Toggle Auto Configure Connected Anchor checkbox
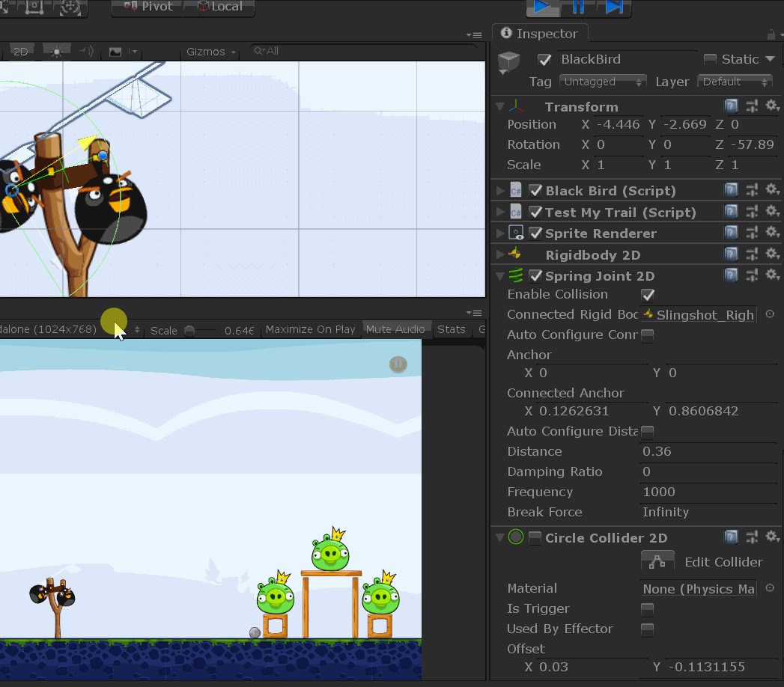Screen dimensions: 784x687 648,335
